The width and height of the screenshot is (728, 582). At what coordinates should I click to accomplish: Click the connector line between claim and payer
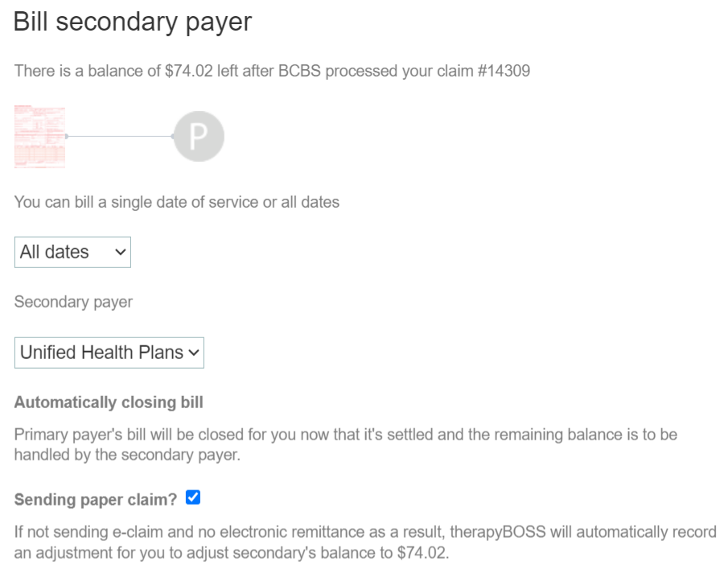point(119,137)
